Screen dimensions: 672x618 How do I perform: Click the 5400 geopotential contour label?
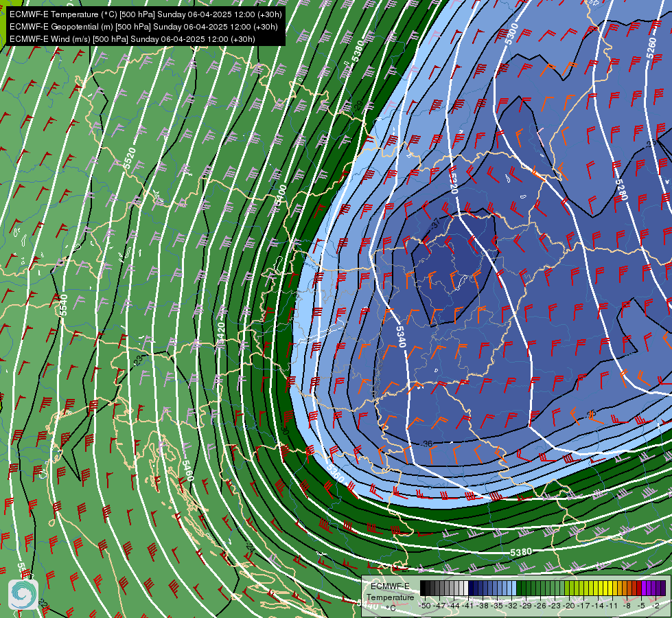pos(281,194)
